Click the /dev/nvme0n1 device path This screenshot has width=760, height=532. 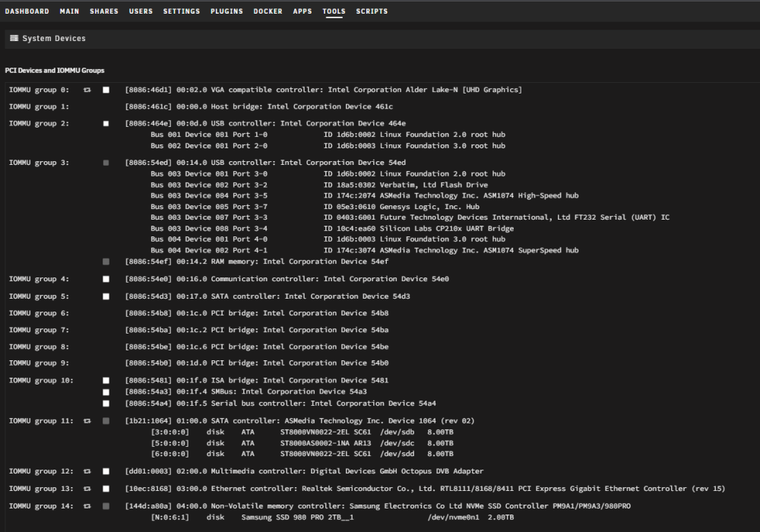[x=453, y=518]
